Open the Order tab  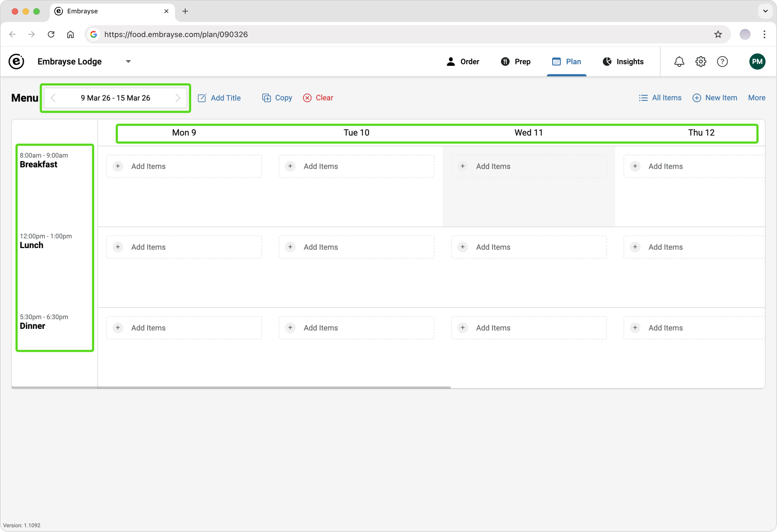pos(463,62)
